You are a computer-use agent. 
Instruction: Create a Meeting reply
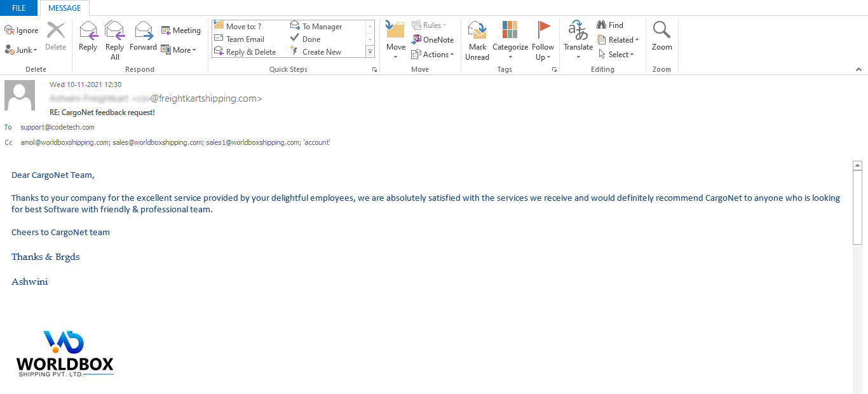[180, 31]
